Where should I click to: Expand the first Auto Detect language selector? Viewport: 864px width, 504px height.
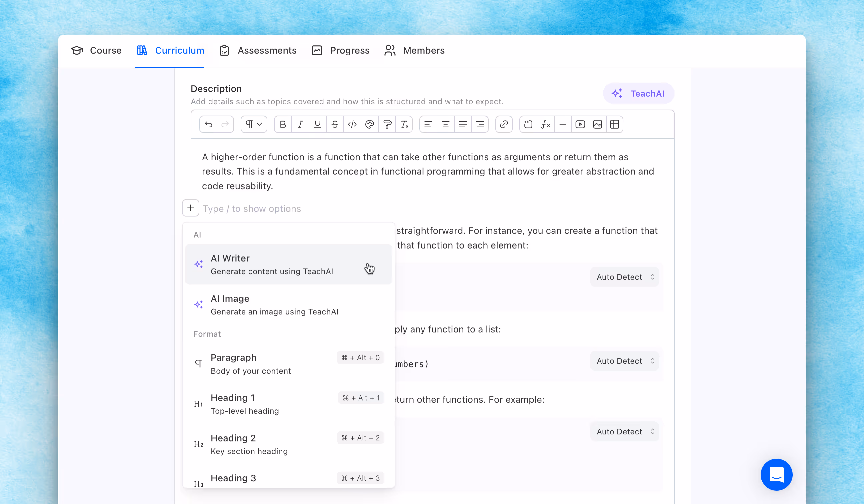[624, 277]
